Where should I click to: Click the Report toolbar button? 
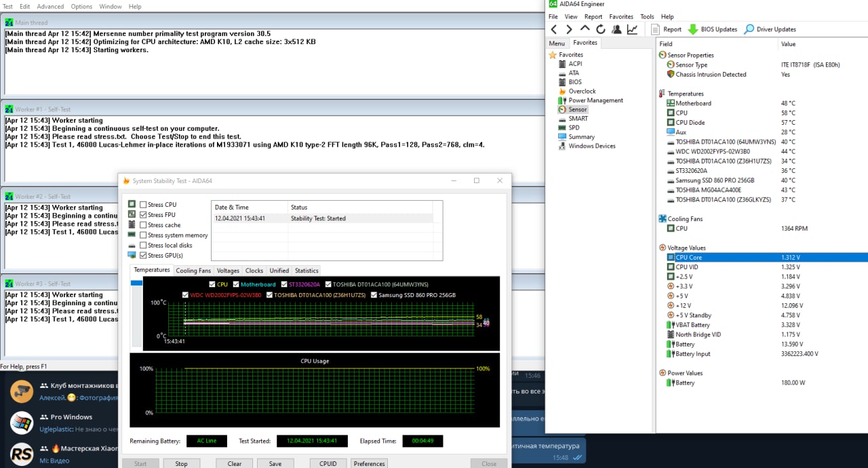pos(666,29)
